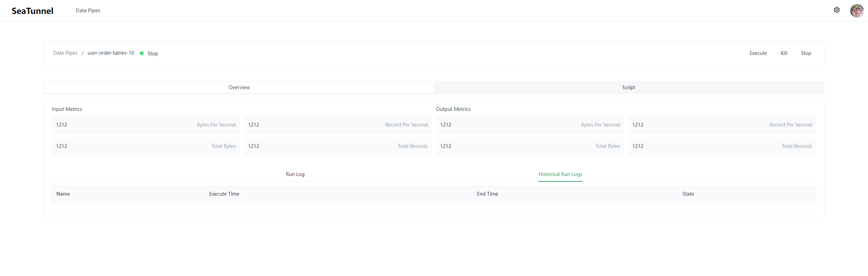Switch to the Overview tab

coord(239,87)
